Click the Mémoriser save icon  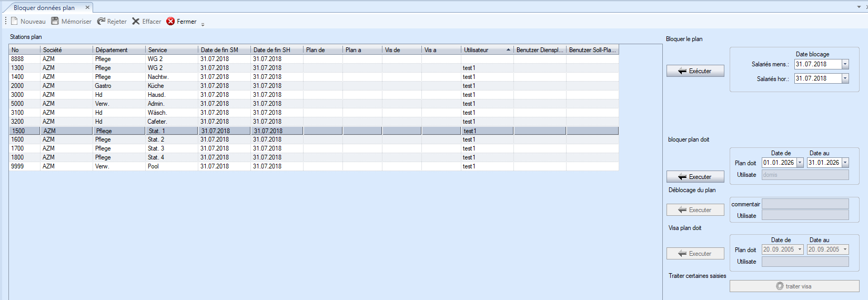pos(55,21)
